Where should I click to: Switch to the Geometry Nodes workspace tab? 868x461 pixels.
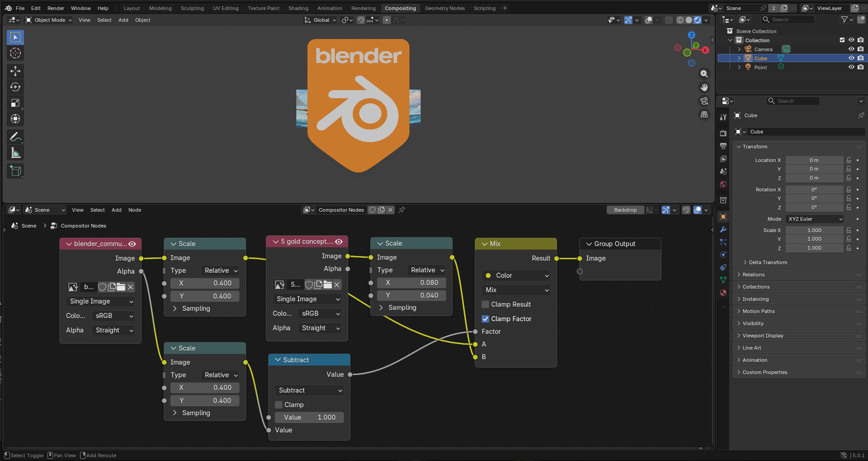(x=445, y=8)
